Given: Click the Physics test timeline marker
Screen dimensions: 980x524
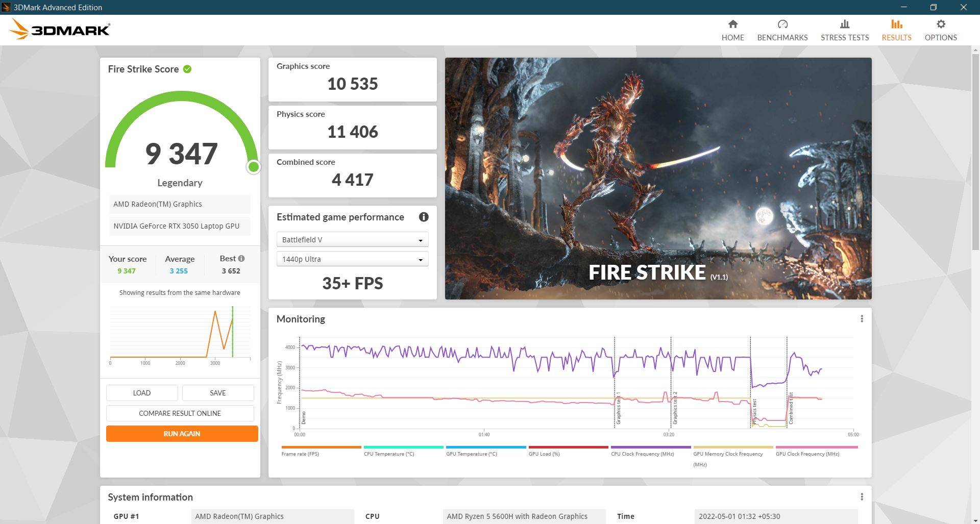Looking at the screenshot, I should click(750, 383).
